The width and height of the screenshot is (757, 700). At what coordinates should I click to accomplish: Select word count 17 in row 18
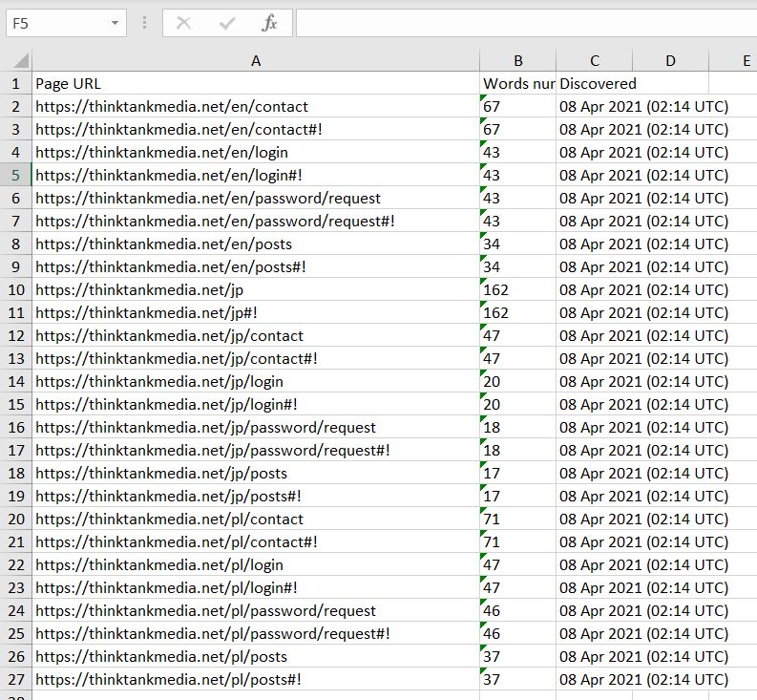click(x=518, y=473)
